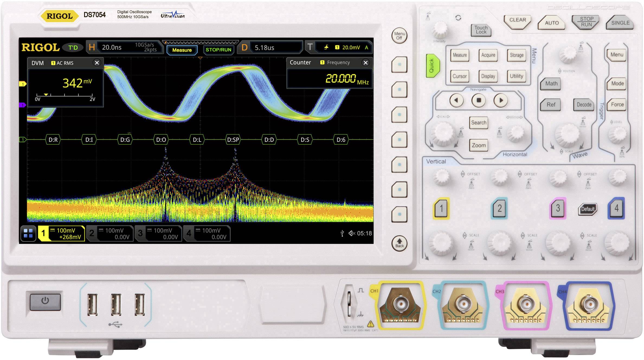644x360 pixels.
Task: Open trigger level 20.0mV setting
Action: point(339,47)
